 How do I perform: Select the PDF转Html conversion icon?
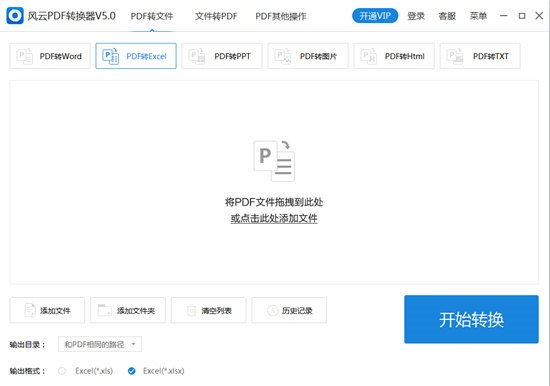click(x=369, y=56)
